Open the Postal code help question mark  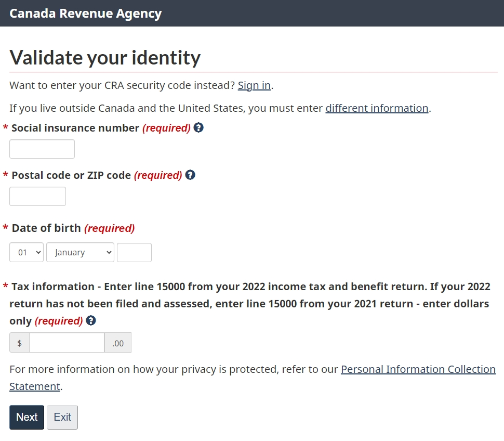[x=190, y=175]
